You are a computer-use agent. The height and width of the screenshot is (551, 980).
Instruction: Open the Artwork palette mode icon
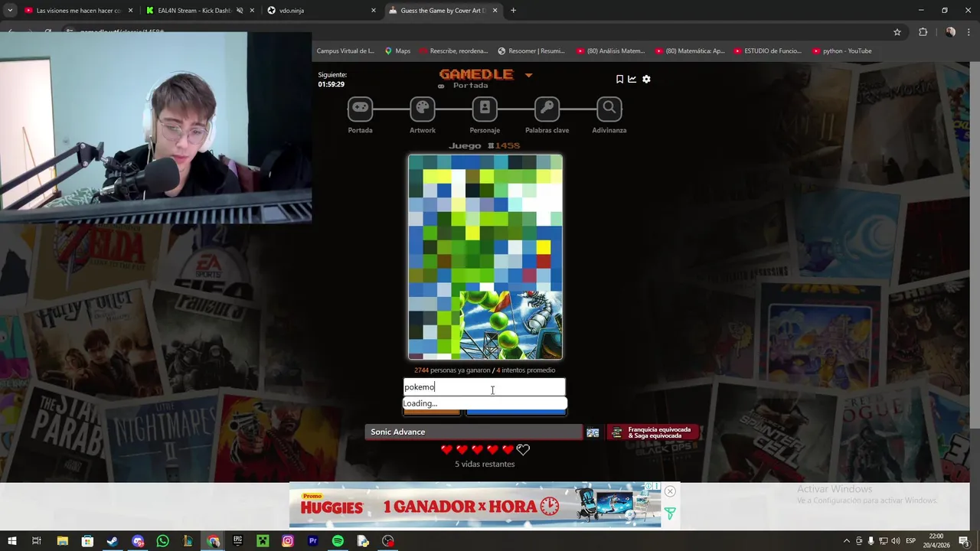(422, 109)
